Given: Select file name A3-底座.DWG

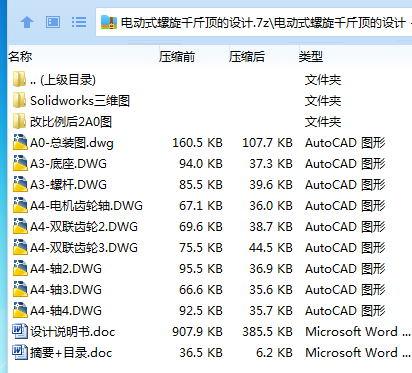Looking at the screenshot, I should pyautogui.click(x=68, y=164).
